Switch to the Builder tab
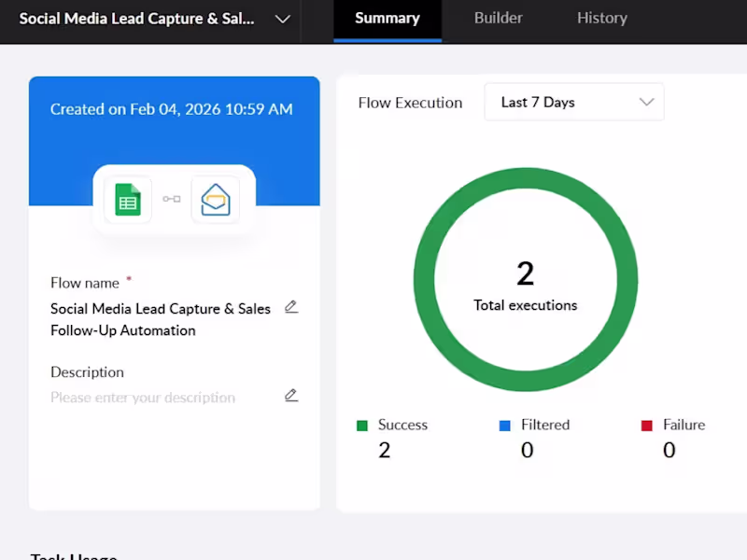 (498, 18)
